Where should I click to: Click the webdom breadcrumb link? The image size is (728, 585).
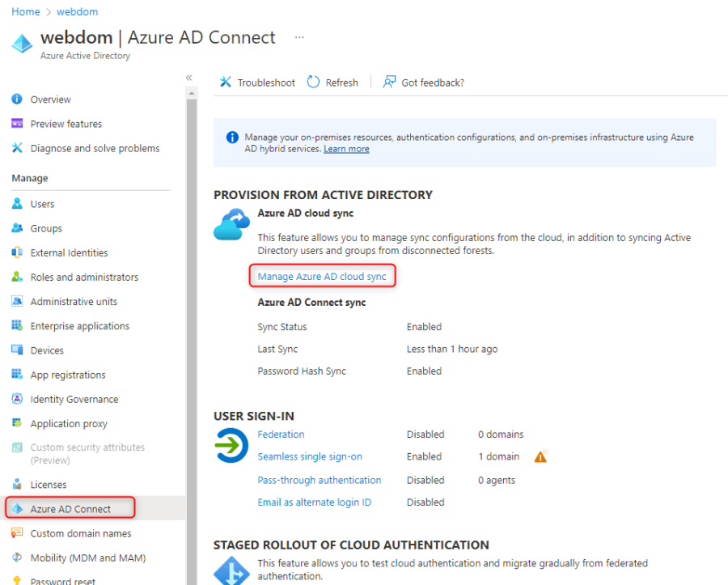point(77,11)
